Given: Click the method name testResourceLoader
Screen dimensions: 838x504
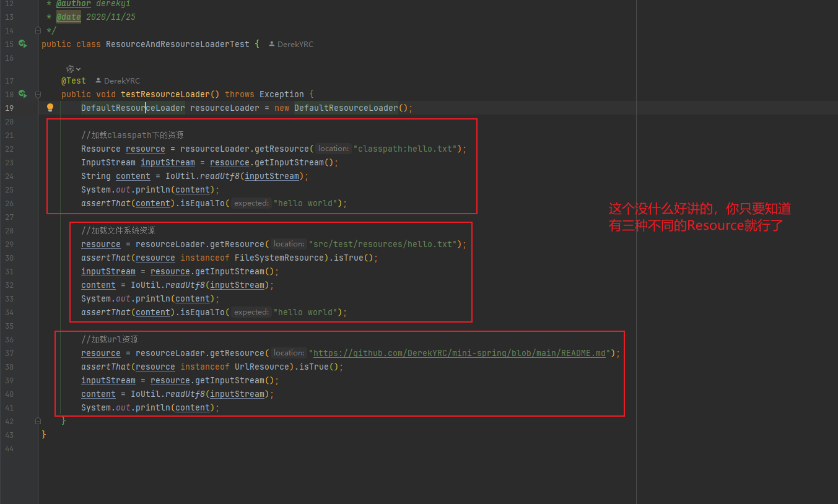Looking at the screenshot, I should pos(165,94).
